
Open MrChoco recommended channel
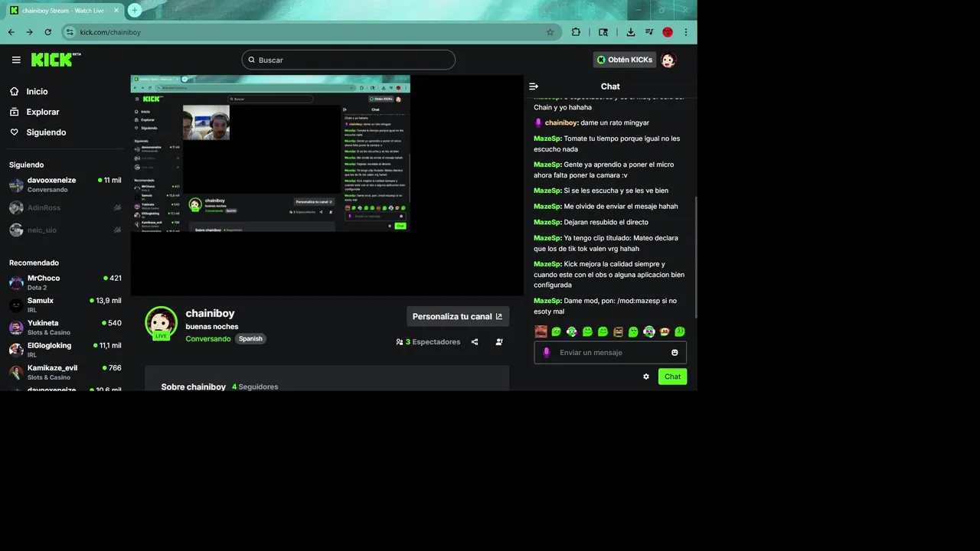pos(65,282)
